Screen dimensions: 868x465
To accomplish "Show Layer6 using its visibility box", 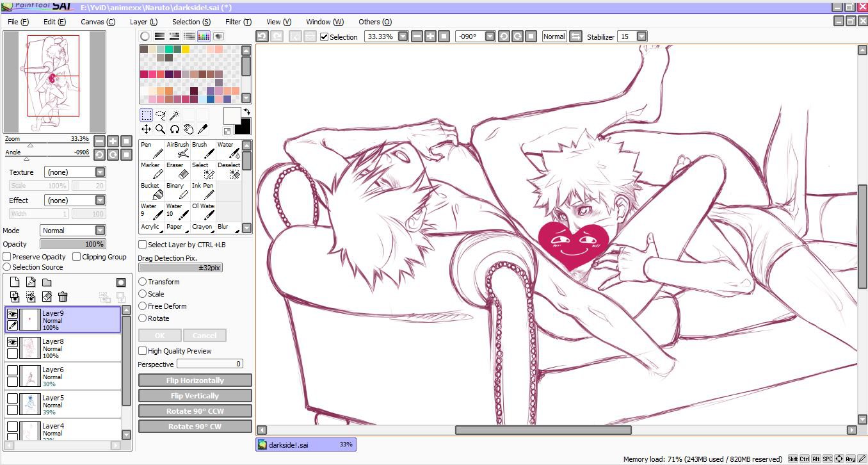I will point(12,370).
